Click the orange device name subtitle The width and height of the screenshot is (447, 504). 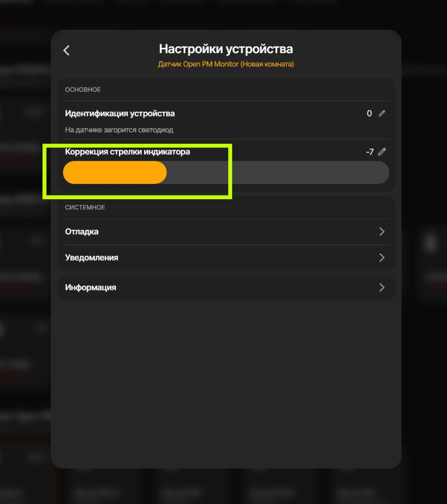pyautogui.click(x=226, y=64)
